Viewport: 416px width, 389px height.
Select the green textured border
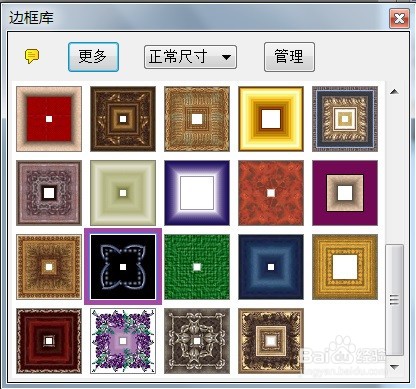(x=197, y=267)
